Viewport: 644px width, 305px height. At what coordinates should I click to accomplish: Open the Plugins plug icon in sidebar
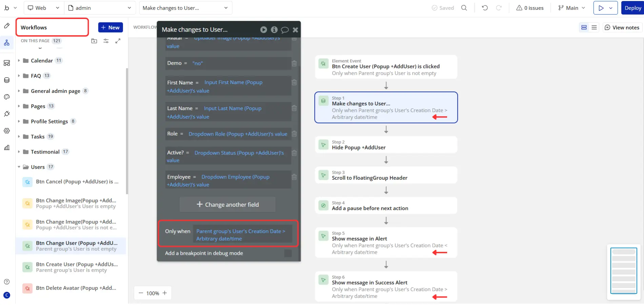point(7,114)
